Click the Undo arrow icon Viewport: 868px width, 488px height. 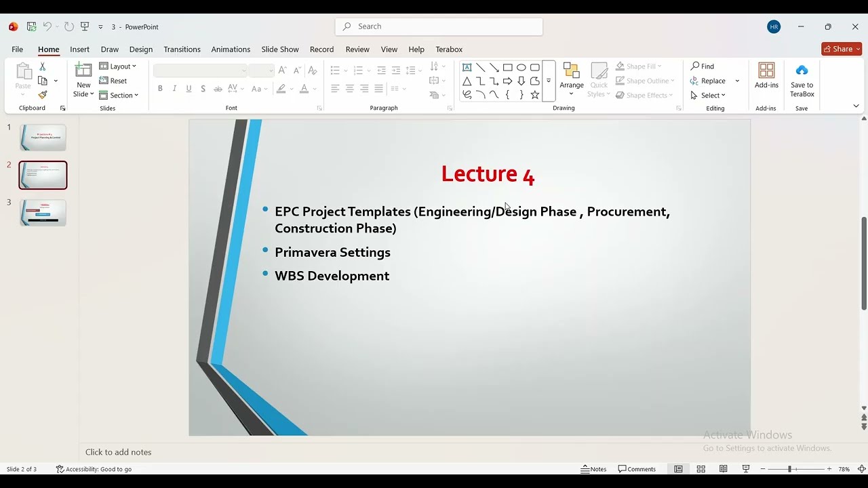click(x=47, y=26)
